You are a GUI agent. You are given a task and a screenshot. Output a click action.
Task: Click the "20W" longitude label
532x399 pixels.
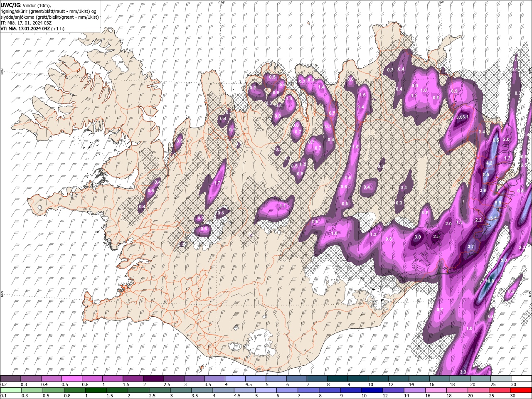coord(221,2)
